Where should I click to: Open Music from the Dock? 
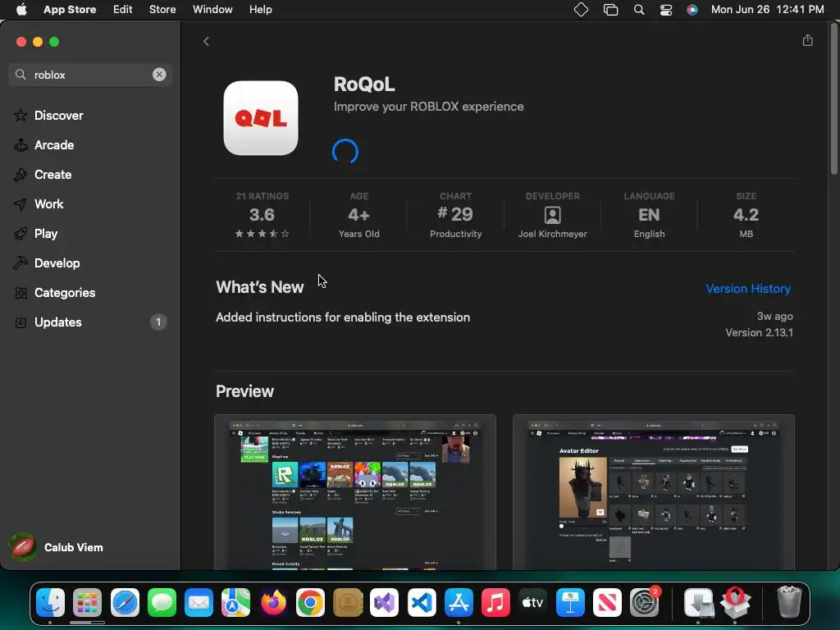[x=495, y=603]
